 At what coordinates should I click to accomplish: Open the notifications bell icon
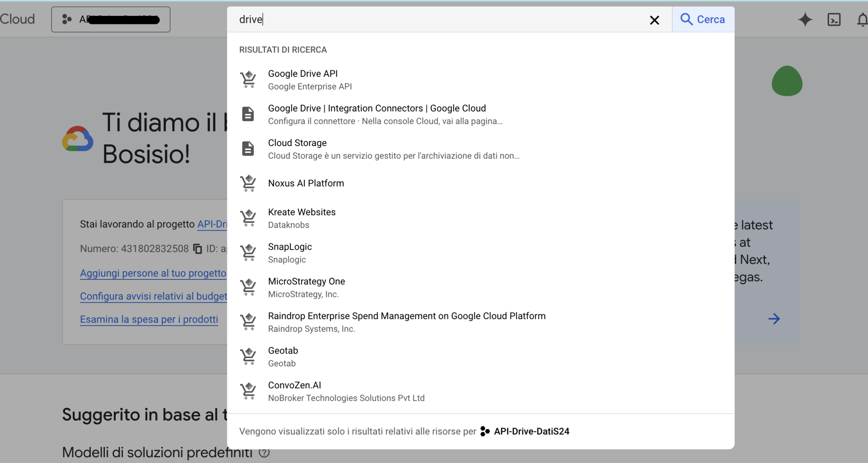click(x=862, y=20)
